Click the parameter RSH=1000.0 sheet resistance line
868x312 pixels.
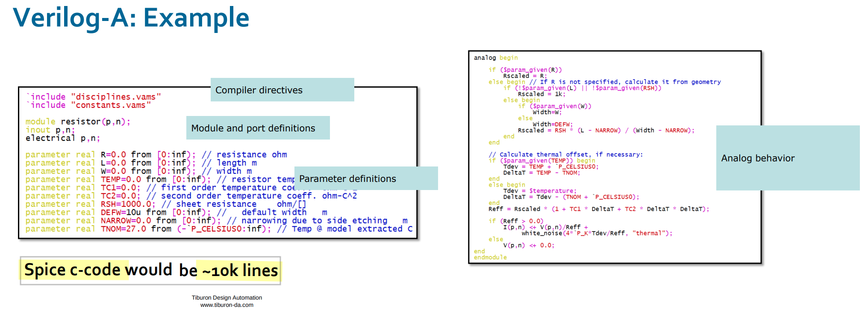coord(166,204)
